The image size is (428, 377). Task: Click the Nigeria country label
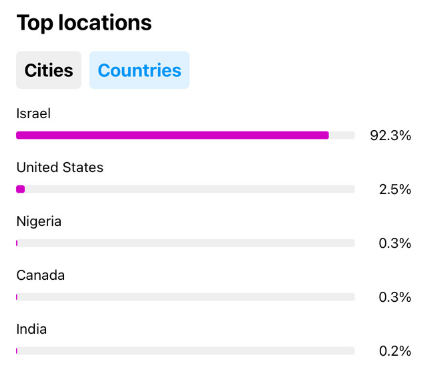coord(39,221)
